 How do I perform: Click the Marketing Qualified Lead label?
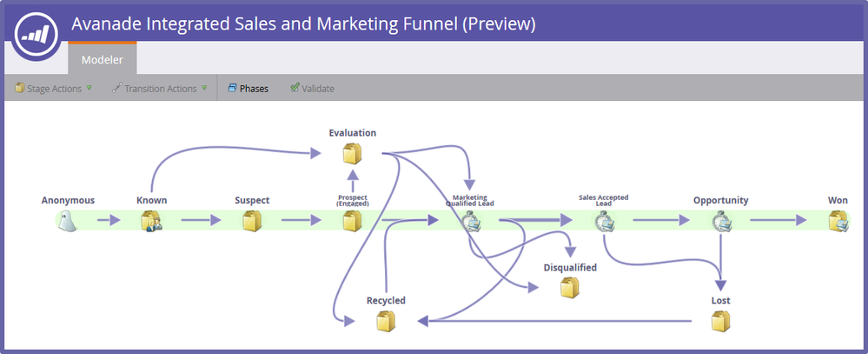(x=470, y=201)
